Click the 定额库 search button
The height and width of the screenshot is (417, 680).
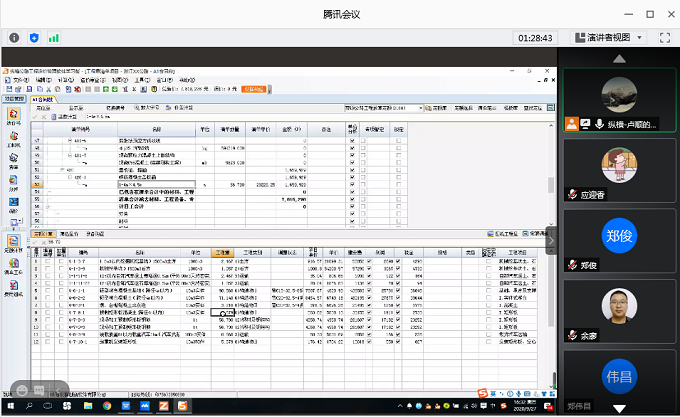435,108
